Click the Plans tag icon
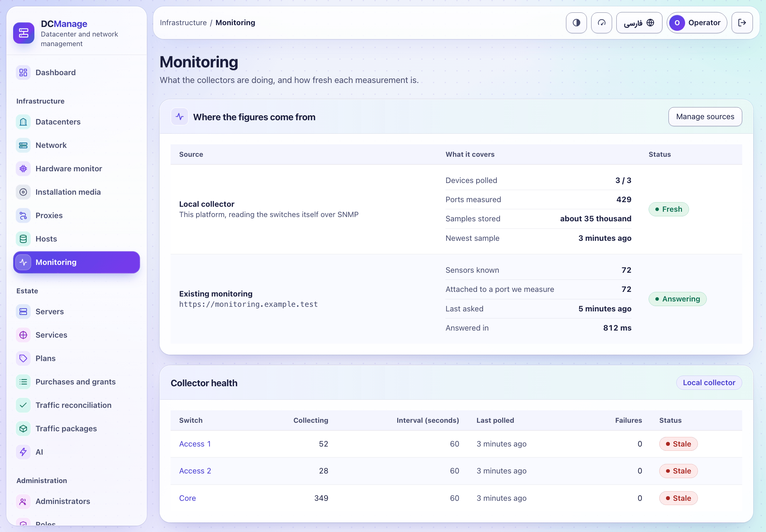This screenshot has height=532, width=766. (23, 359)
